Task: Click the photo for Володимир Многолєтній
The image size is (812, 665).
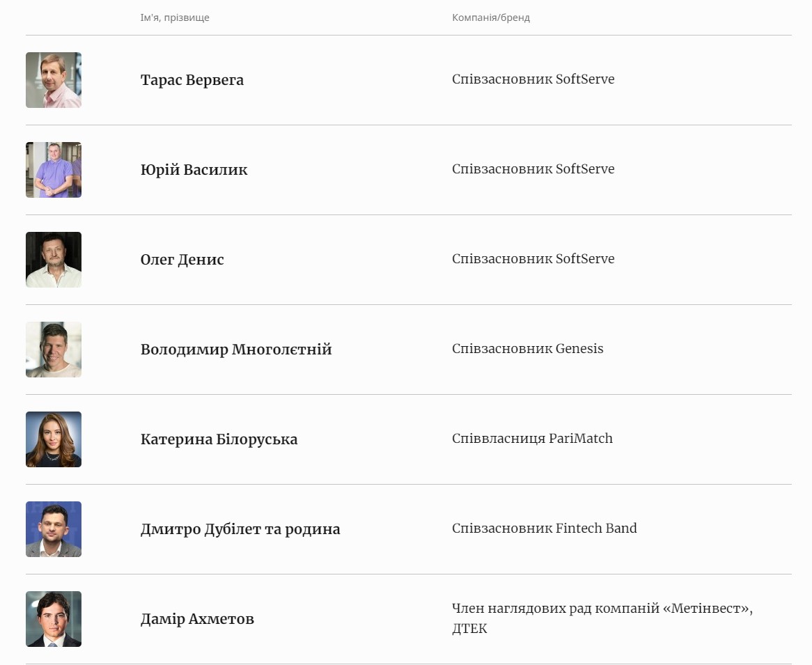Action: 54,350
